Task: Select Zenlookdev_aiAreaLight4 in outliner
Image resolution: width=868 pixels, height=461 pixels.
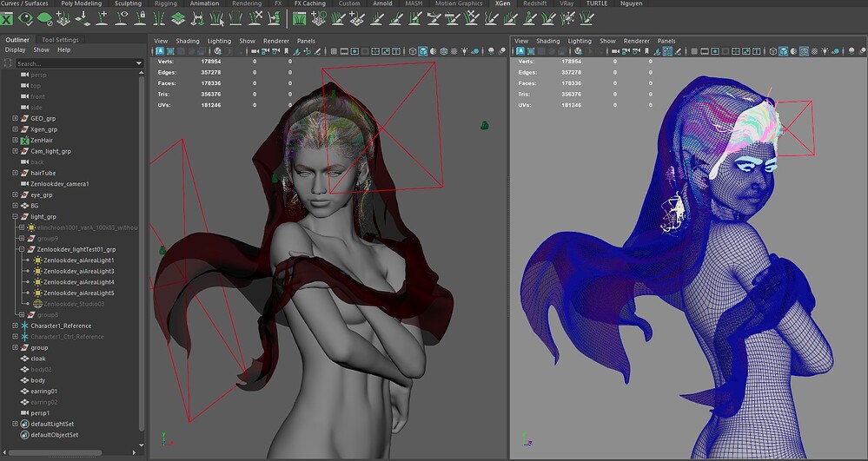Action: point(78,282)
